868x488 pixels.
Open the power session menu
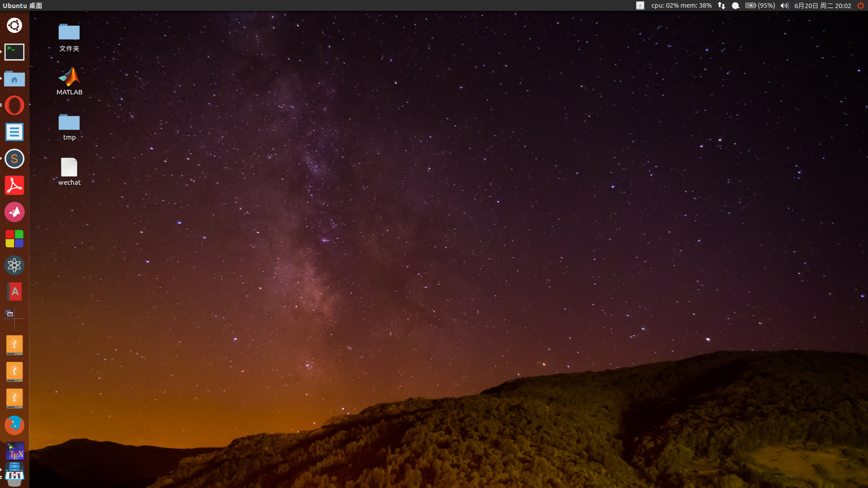(x=861, y=5)
